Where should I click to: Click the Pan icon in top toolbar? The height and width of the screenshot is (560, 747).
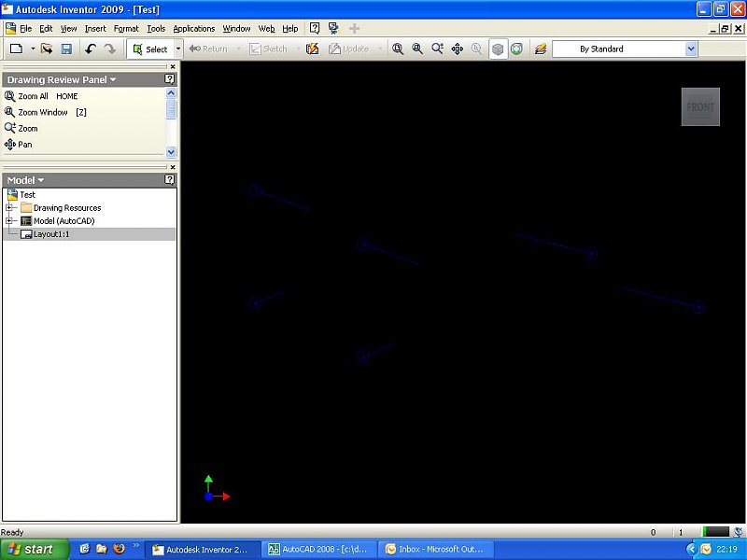[x=457, y=49]
